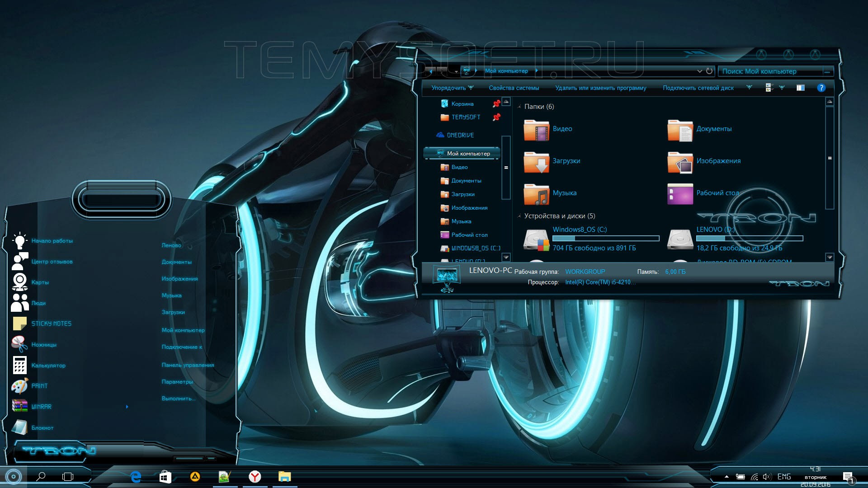868x488 pixels.
Task: Open Task View from the taskbar
Action: 68,476
